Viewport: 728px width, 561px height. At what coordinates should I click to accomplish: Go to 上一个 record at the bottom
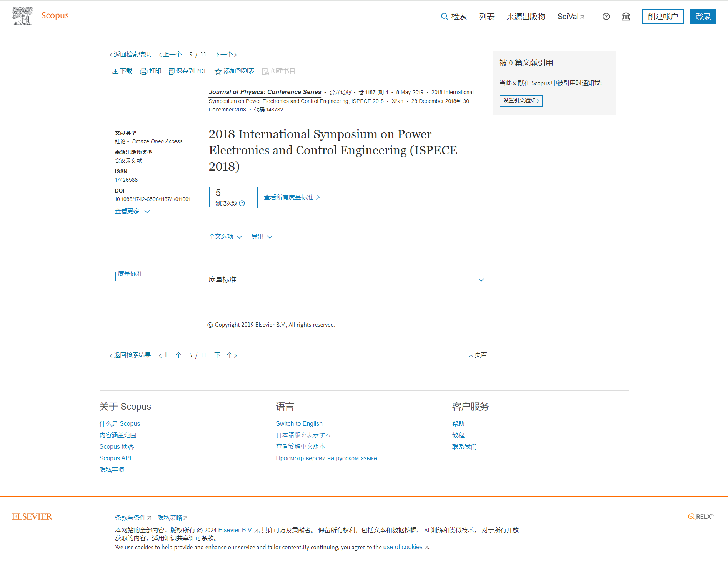click(170, 355)
